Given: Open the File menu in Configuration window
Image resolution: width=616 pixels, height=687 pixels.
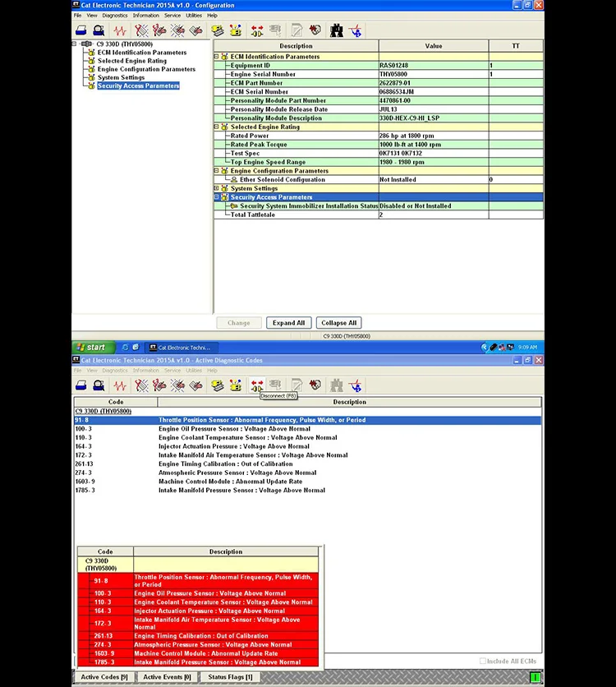Looking at the screenshot, I should click(77, 16).
